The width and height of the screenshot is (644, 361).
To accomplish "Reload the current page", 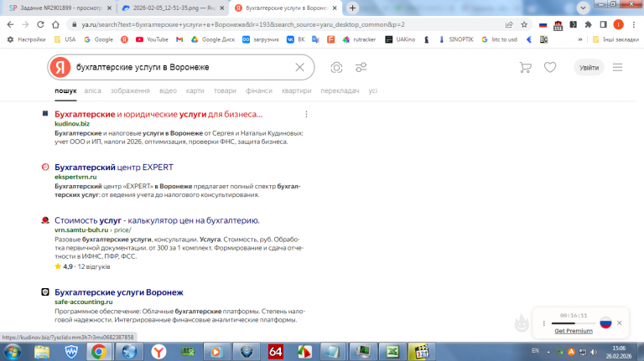I will point(40,24).
